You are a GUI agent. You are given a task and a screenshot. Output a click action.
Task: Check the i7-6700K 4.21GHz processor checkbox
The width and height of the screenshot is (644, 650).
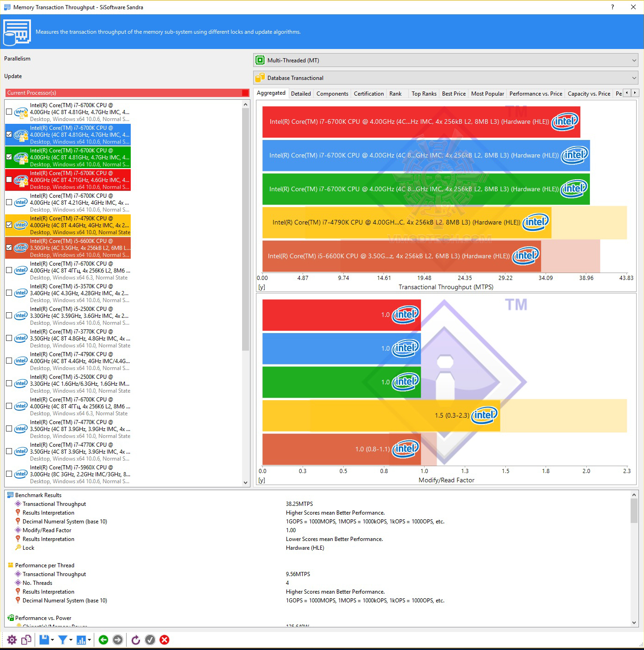click(x=9, y=202)
